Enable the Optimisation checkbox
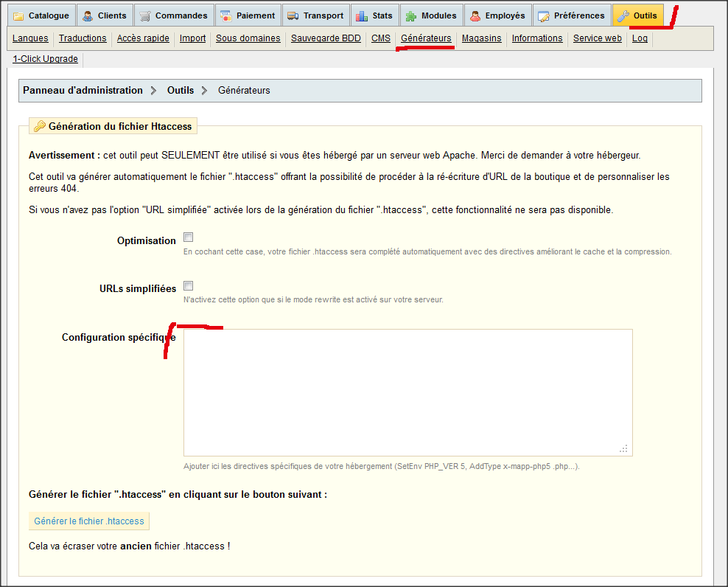 [188, 237]
